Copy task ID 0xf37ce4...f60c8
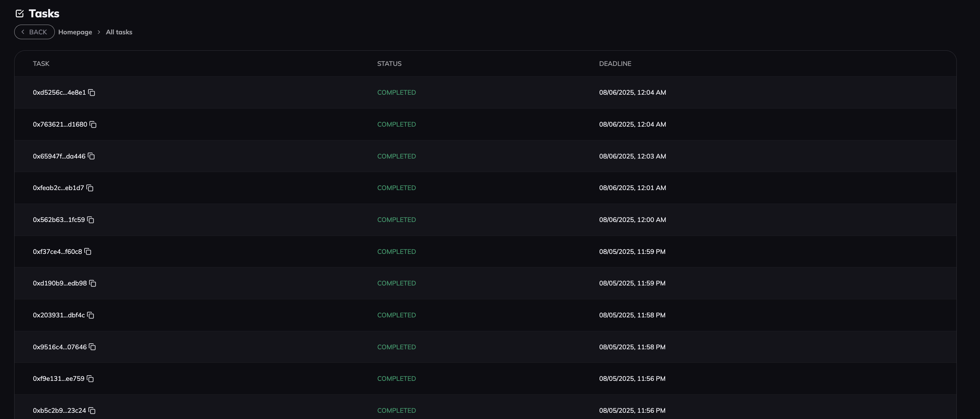Image resolution: width=980 pixels, height=419 pixels. [x=87, y=251]
